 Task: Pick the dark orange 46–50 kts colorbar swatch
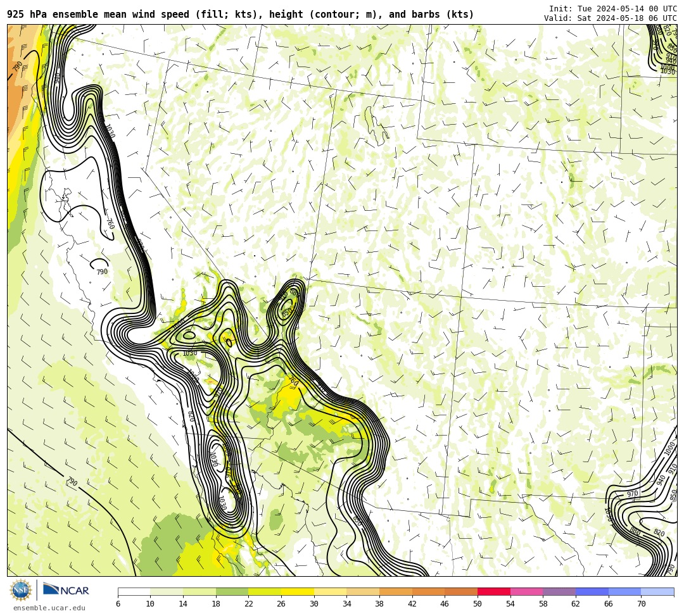click(461, 591)
